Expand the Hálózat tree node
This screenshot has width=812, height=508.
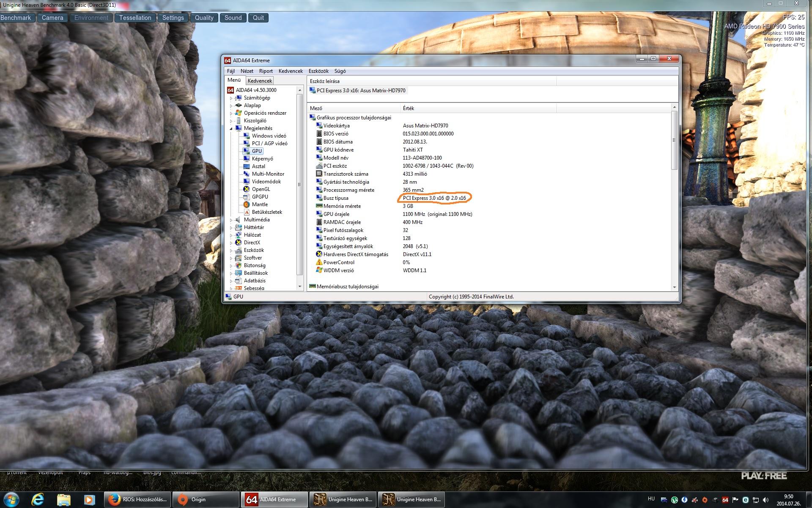tap(231, 235)
